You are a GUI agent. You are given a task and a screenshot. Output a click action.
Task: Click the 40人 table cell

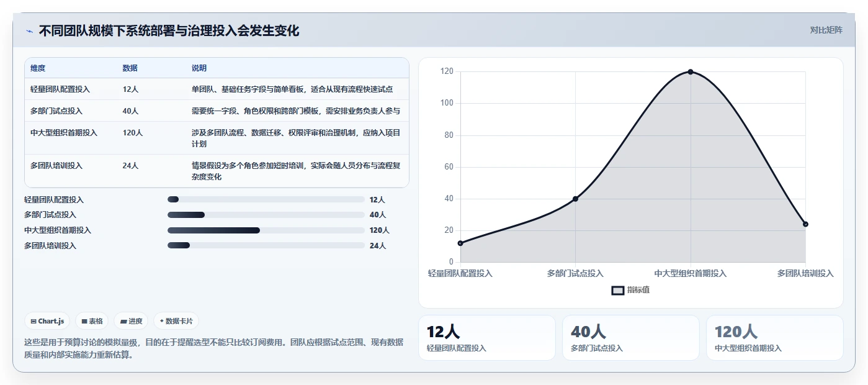click(x=130, y=111)
